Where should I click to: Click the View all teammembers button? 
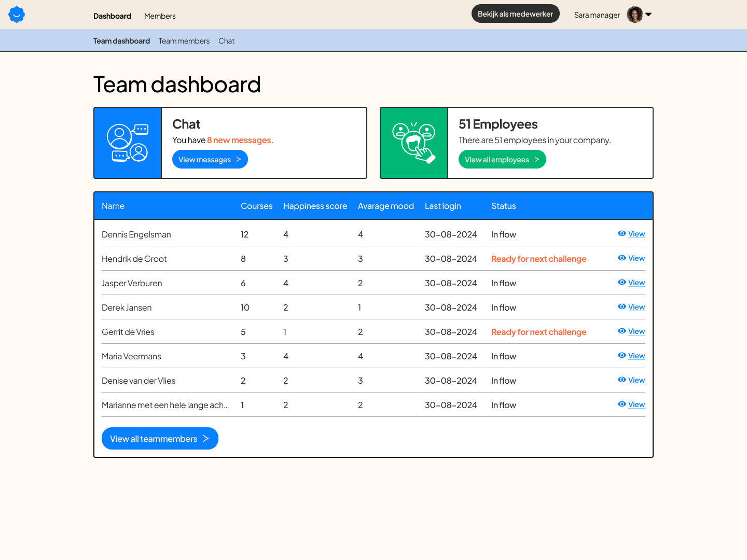tap(160, 439)
